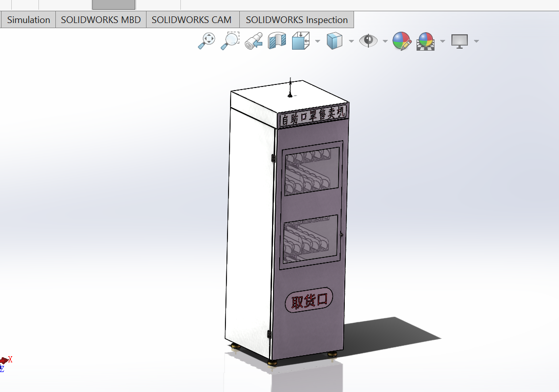Activate Zoom to Area tool
Viewport: 559px width, 392px height.
click(x=230, y=41)
